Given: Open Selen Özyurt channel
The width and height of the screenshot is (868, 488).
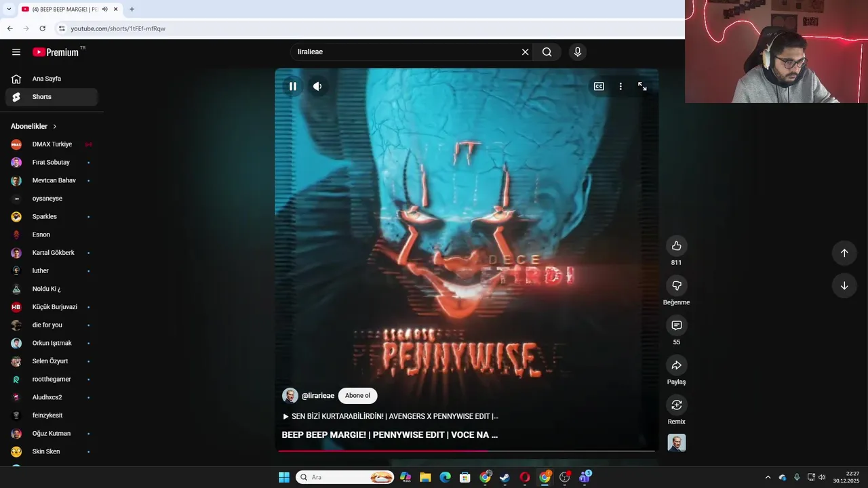Looking at the screenshot, I should tap(52, 361).
